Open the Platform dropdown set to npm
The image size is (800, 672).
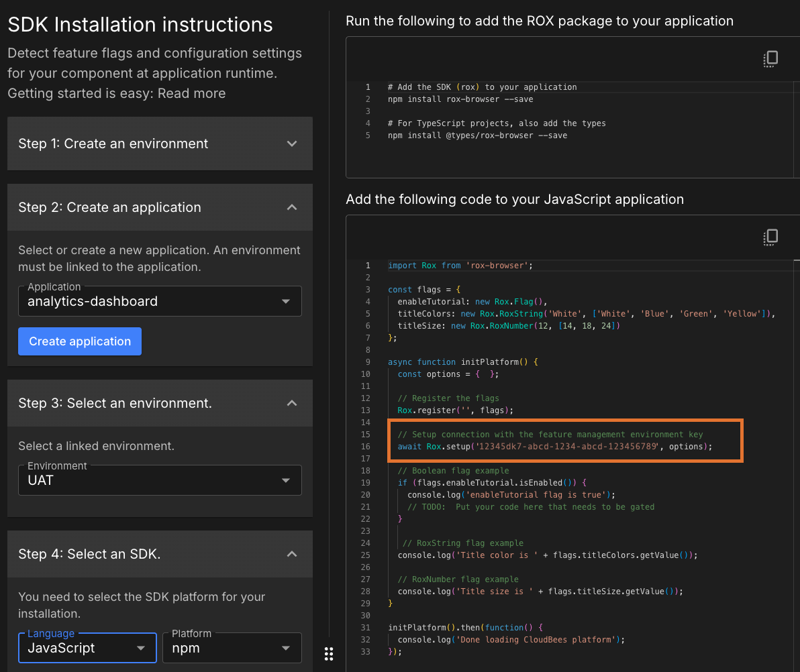tap(232, 648)
